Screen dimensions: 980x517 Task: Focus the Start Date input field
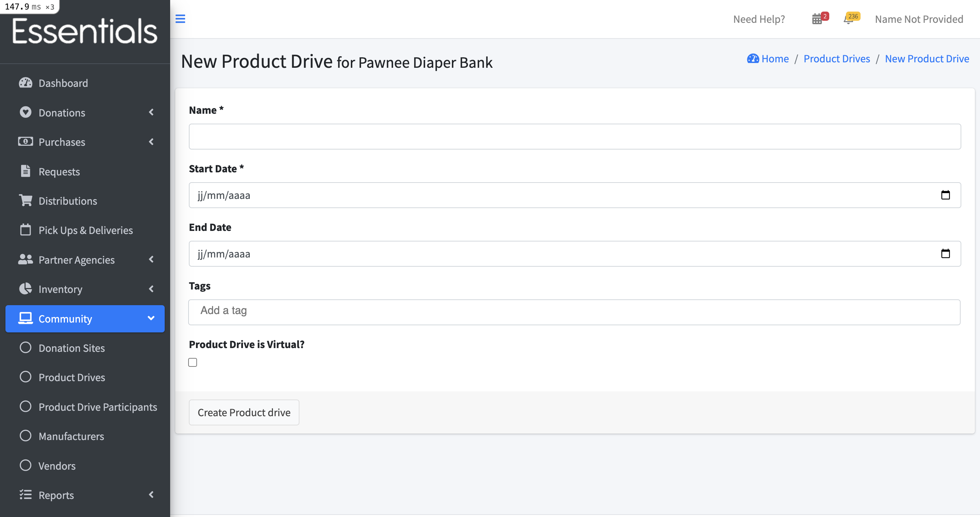(x=575, y=195)
